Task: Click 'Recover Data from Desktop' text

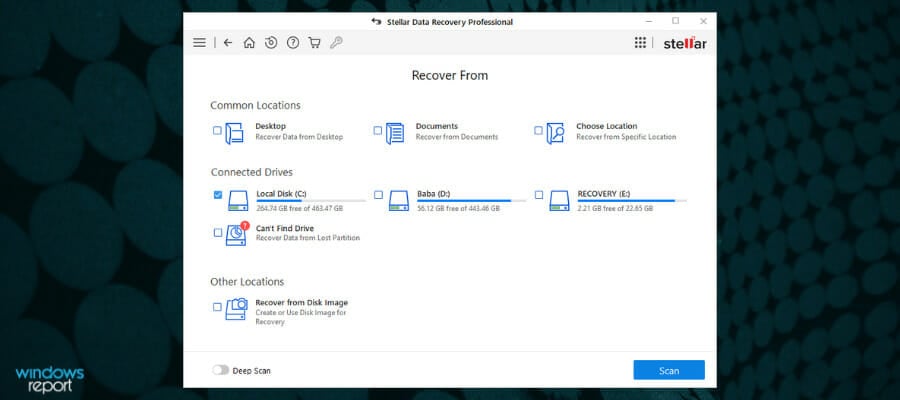Action: coord(299,137)
